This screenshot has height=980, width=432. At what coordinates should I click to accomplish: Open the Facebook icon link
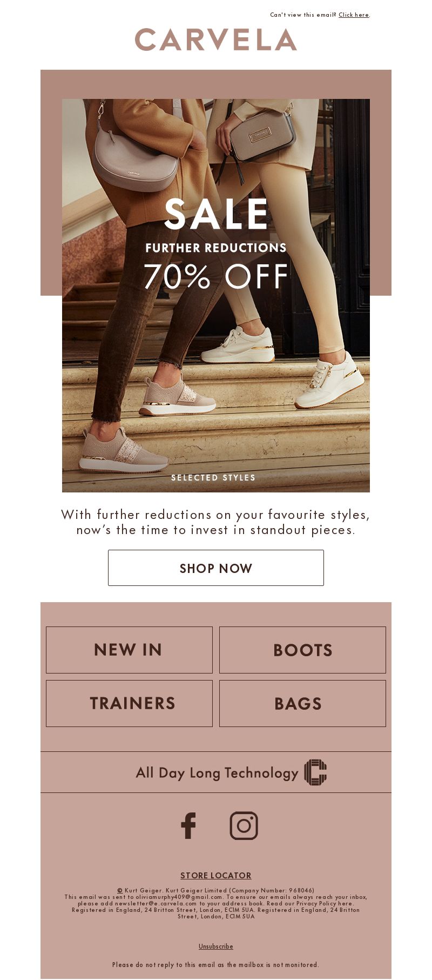coord(188,825)
